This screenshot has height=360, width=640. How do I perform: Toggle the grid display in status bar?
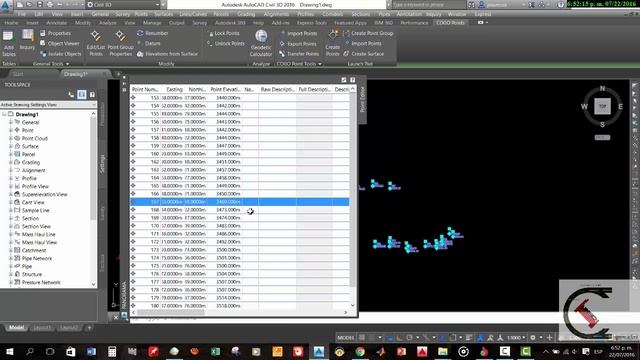click(362, 338)
